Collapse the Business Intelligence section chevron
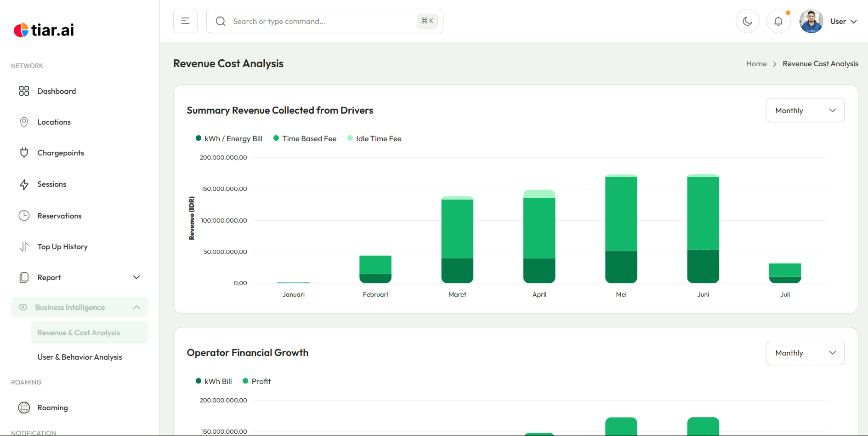 point(136,307)
